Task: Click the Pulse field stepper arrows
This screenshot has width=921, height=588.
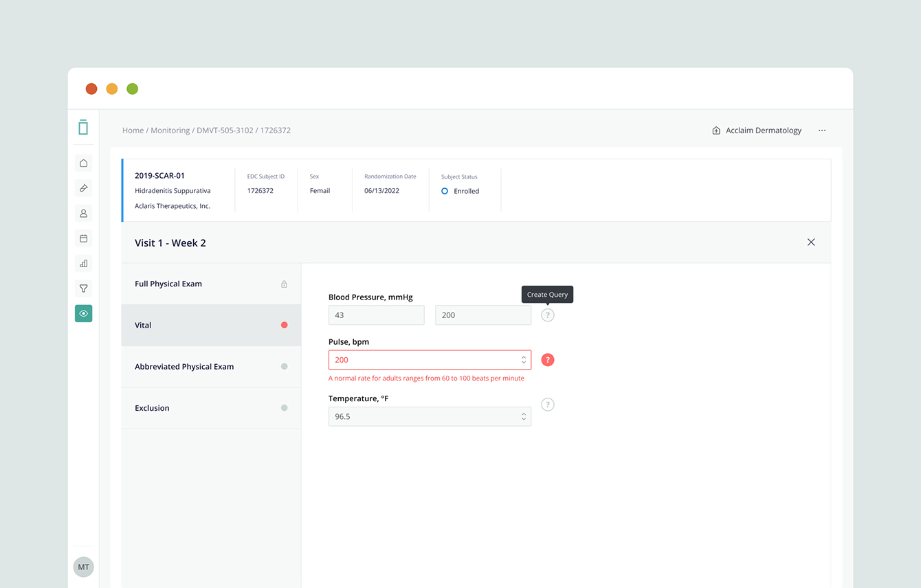Action: 523,360
